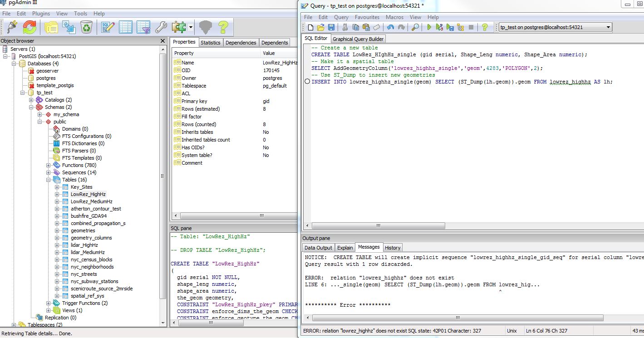
Task: Cut selected text with scissors icon
Action: [345, 27]
